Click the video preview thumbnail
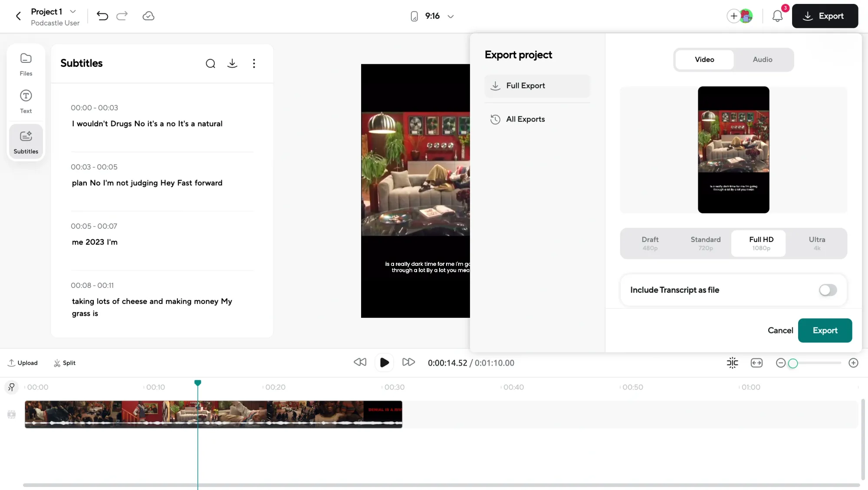The height and width of the screenshot is (490, 868). point(733,150)
